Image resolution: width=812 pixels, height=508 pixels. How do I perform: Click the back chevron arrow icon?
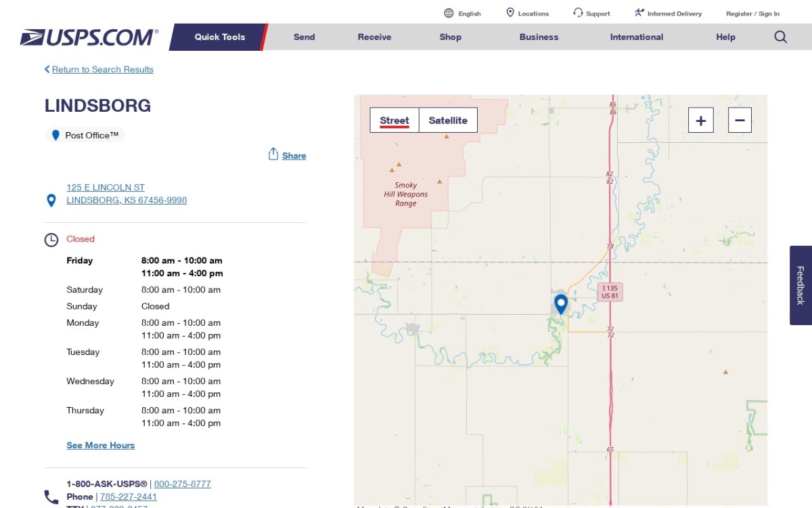47,69
